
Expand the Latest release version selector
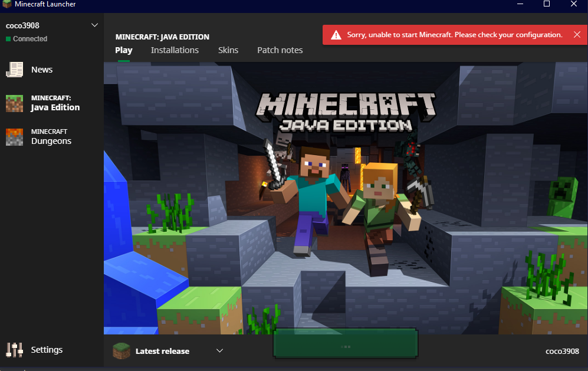click(x=220, y=351)
